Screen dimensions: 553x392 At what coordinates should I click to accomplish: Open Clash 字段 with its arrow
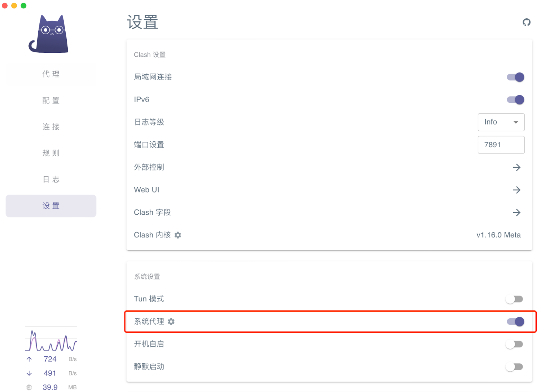click(516, 212)
